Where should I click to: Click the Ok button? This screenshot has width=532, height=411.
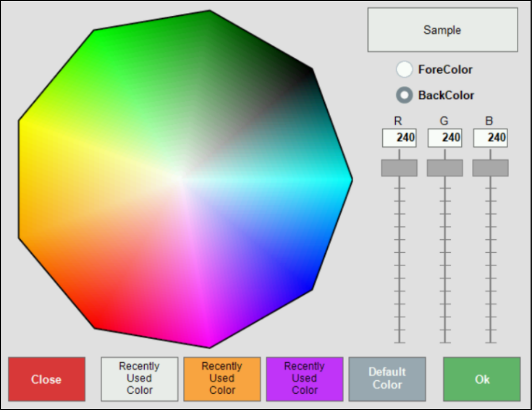482,379
